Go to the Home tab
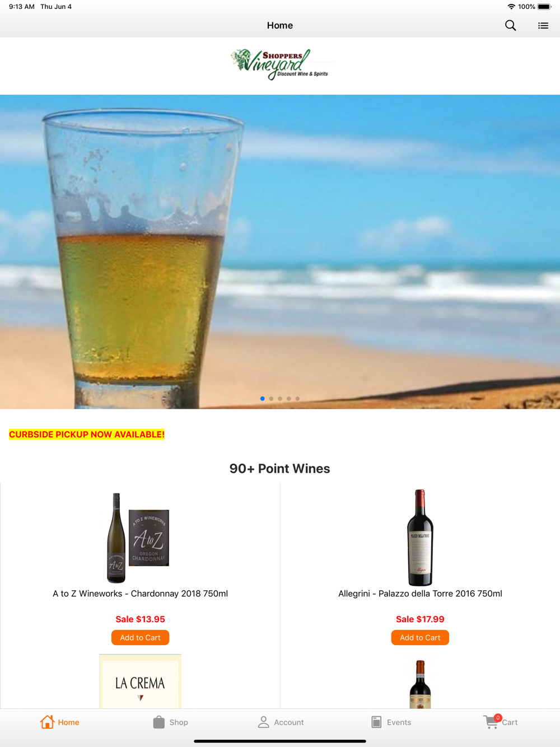The image size is (560, 747). (60, 722)
